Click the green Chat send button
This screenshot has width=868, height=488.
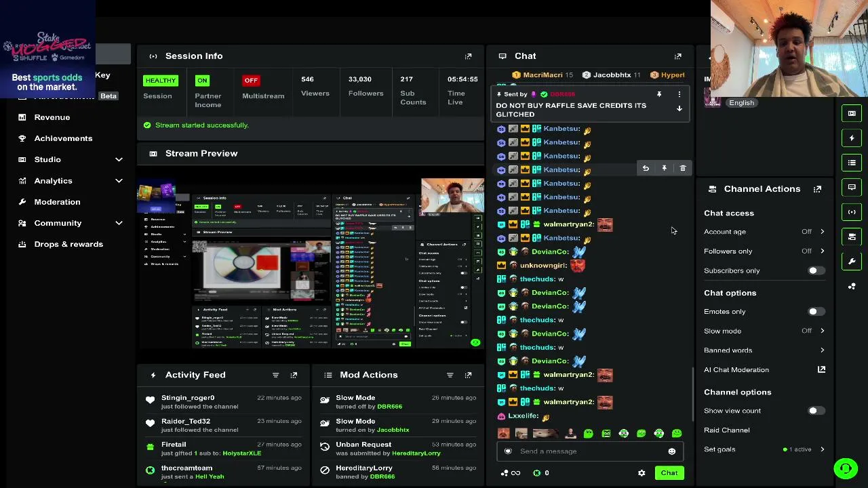point(669,473)
